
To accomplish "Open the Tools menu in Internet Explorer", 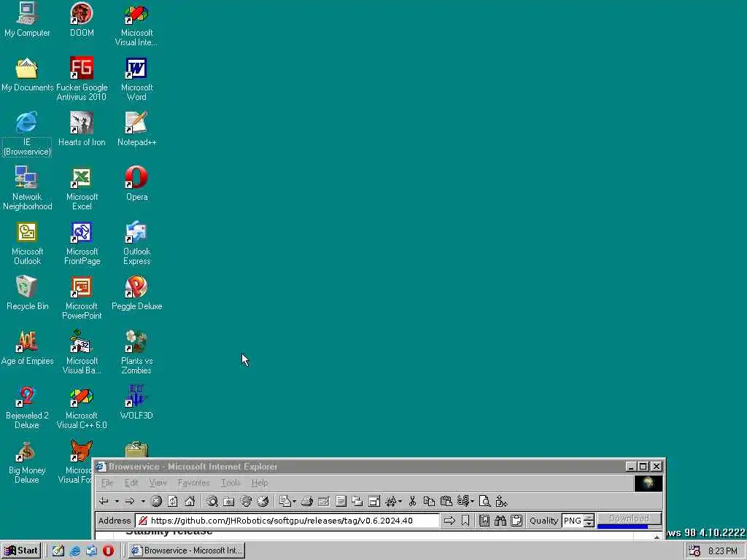I will click(x=231, y=483).
